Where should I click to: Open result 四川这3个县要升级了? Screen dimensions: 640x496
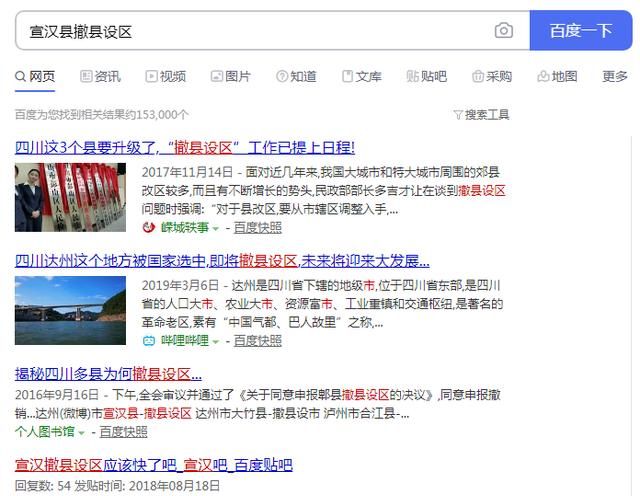tap(185, 147)
